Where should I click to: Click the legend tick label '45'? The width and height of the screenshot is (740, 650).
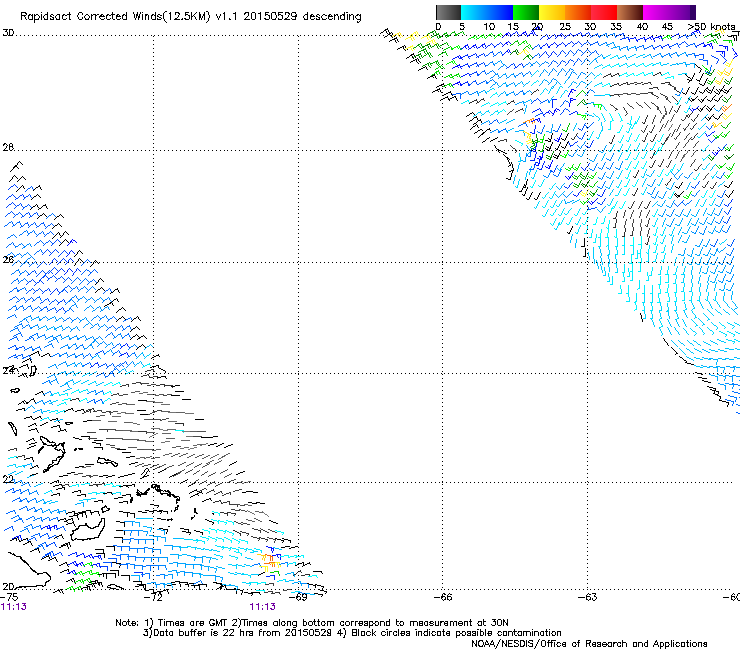pyautogui.click(x=667, y=27)
